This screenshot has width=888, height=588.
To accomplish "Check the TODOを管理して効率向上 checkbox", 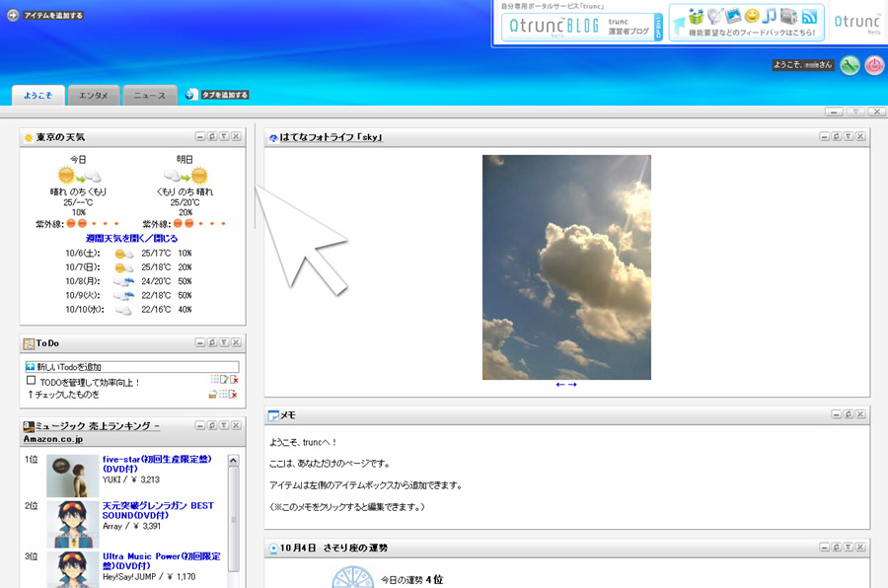I will [x=32, y=381].
